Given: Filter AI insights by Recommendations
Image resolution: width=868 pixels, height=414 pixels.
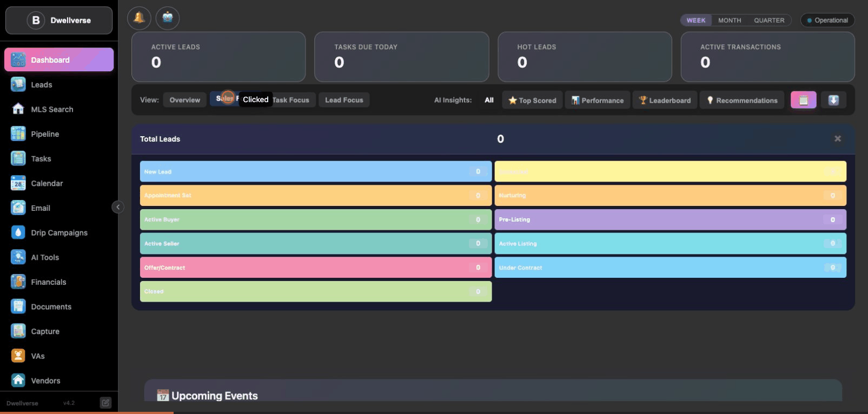Looking at the screenshot, I should click(x=742, y=101).
